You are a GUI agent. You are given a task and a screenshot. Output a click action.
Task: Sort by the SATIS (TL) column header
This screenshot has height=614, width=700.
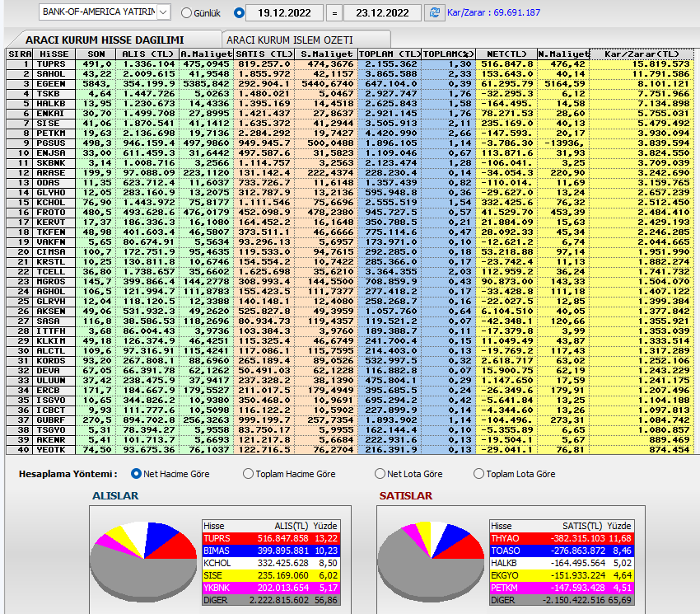264,54
